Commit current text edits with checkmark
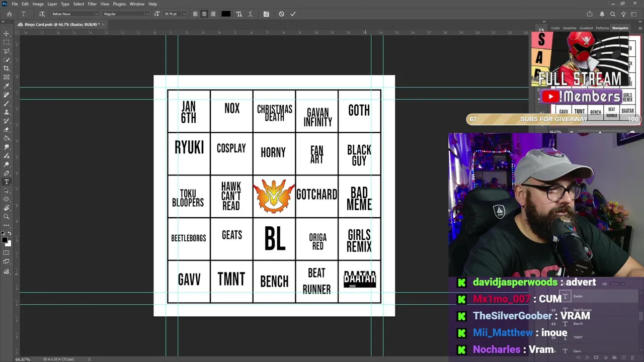 pos(293,14)
